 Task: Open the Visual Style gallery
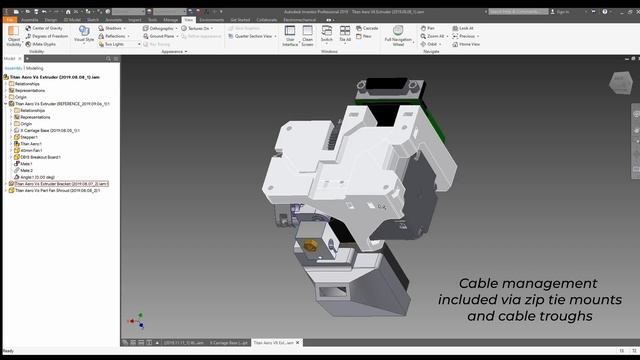coord(84,34)
